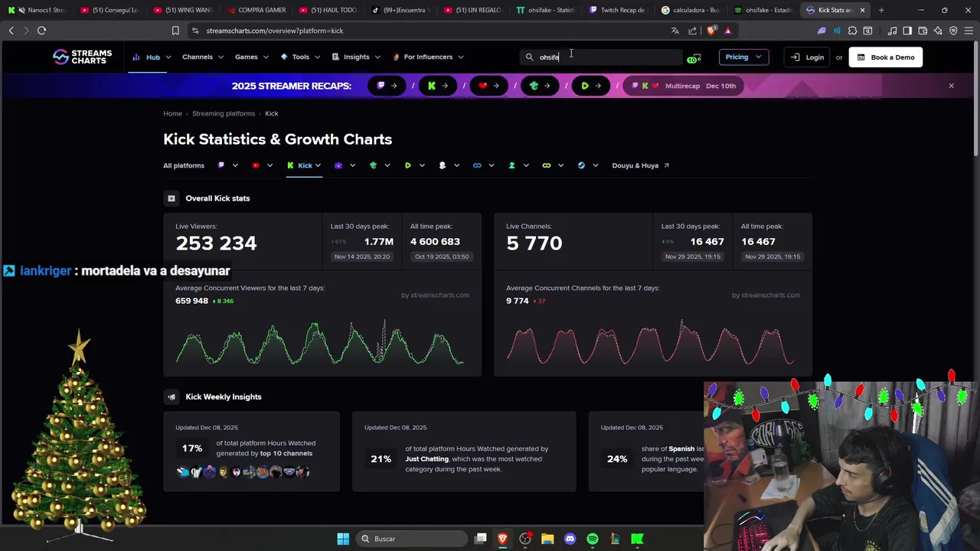Expand the Hub menu
Viewport: 980px width, 551px height.
[152, 57]
